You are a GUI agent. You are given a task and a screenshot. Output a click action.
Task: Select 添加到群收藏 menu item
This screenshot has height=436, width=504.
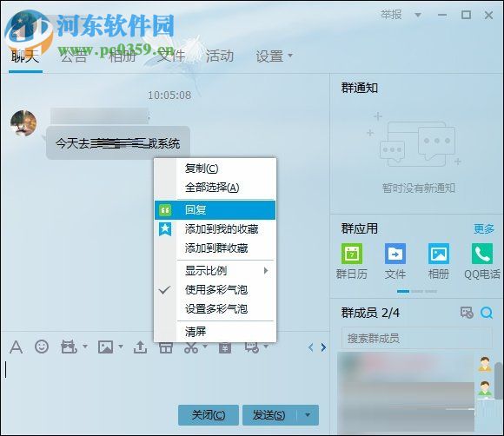(x=215, y=248)
